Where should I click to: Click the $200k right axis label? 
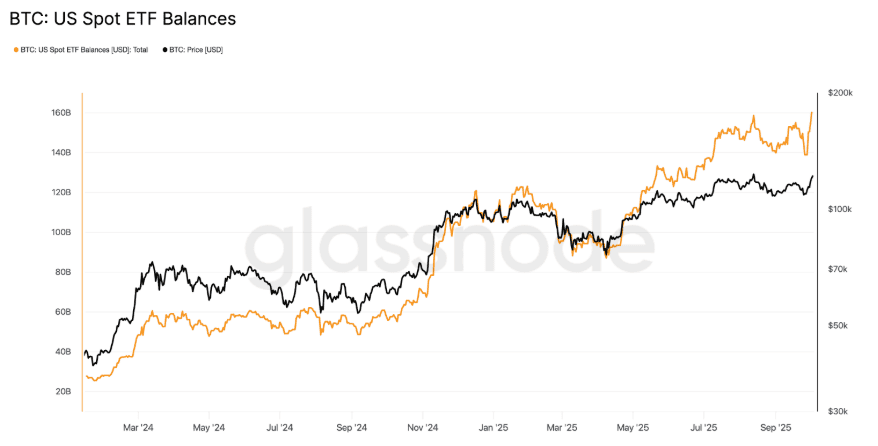coord(840,93)
